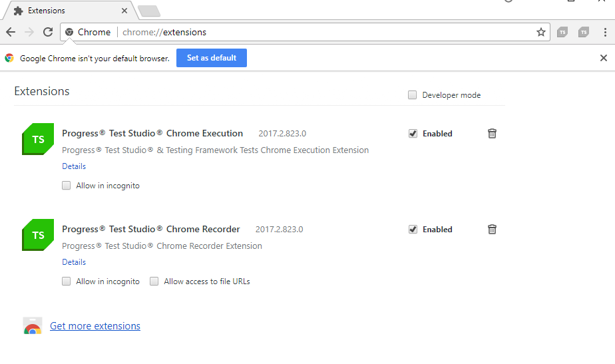Reload the extensions page
This screenshot has height=364, width=615.
[48, 32]
